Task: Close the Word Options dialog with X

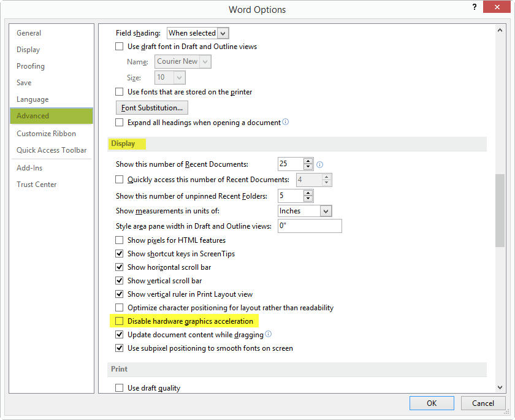Action: [x=497, y=7]
